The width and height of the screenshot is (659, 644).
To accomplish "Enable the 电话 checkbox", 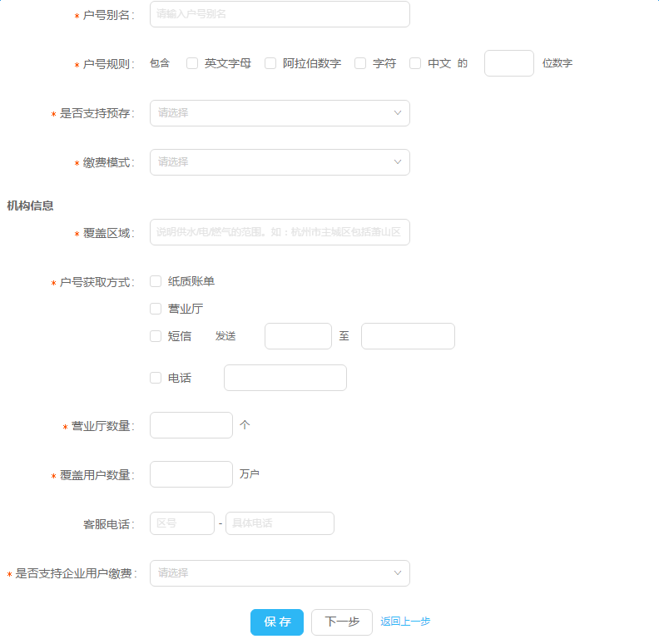I will click(156, 378).
